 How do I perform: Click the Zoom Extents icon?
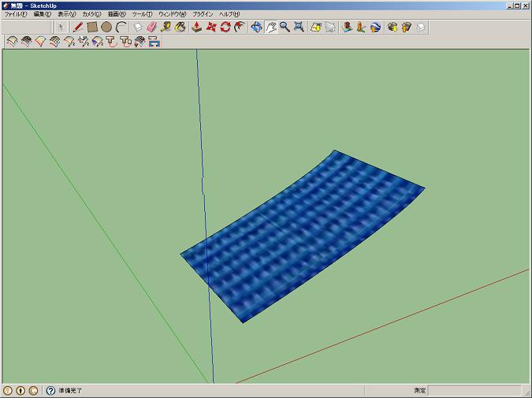(299, 27)
